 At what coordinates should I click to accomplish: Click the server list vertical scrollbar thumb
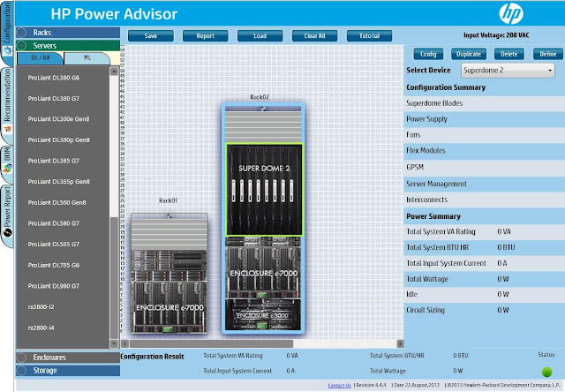[x=114, y=277]
